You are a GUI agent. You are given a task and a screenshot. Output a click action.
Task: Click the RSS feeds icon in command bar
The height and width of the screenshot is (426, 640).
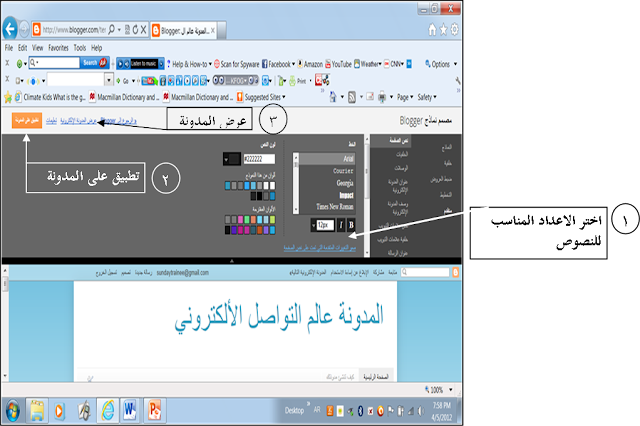(351, 97)
